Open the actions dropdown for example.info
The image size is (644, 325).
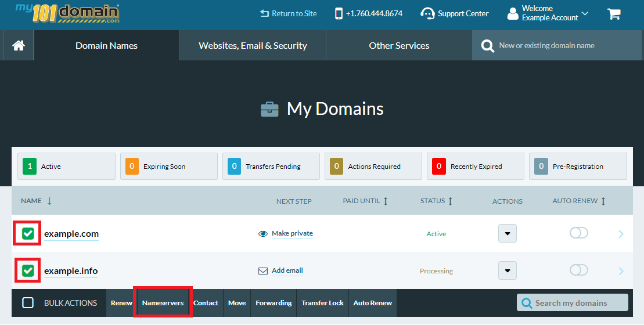(508, 270)
